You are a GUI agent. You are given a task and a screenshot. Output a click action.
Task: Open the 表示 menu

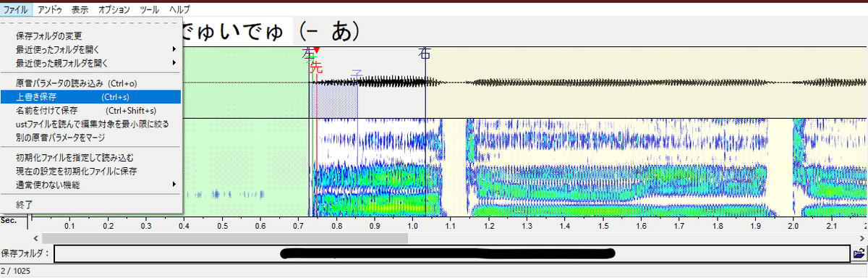coord(80,9)
